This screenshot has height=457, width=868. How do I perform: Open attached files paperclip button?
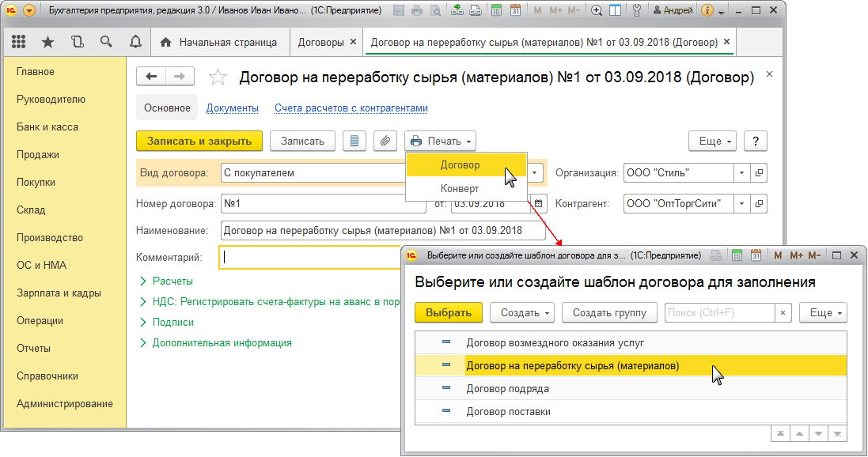pos(385,141)
